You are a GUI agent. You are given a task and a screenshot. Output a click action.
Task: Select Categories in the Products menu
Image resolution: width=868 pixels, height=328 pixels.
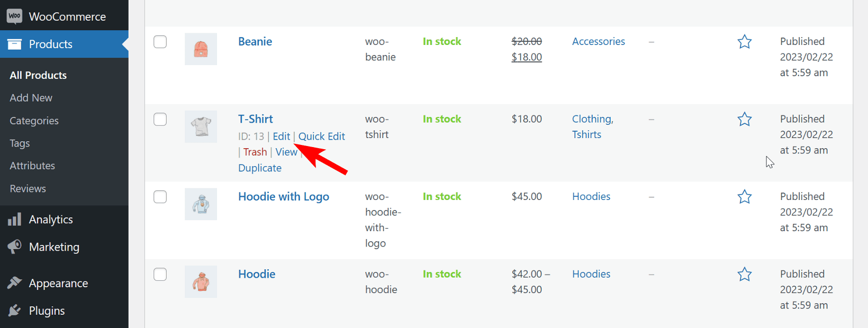click(33, 120)
